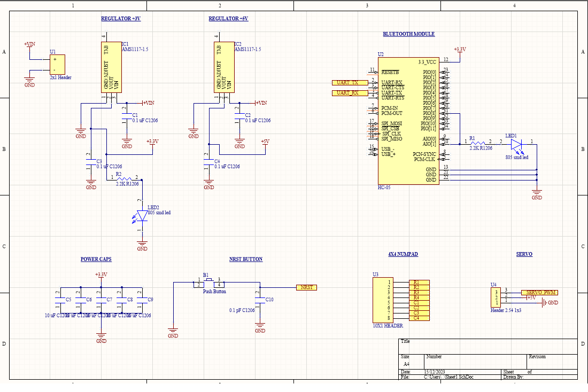Select the Push Button B1 symbol
Viewport: 588px width, 392px height.
click(207, 283)
